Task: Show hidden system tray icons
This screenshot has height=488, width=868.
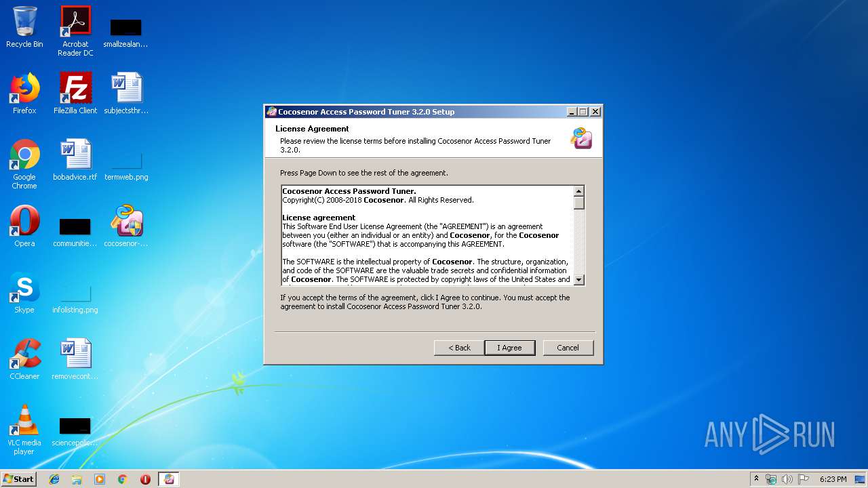Action: tap(756, 479)
